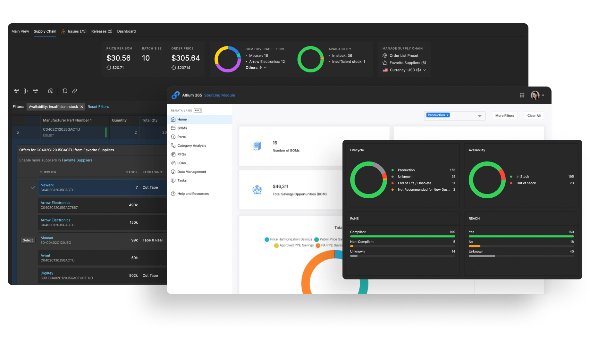Click the Lifecycle donut chart

(369, 180)
